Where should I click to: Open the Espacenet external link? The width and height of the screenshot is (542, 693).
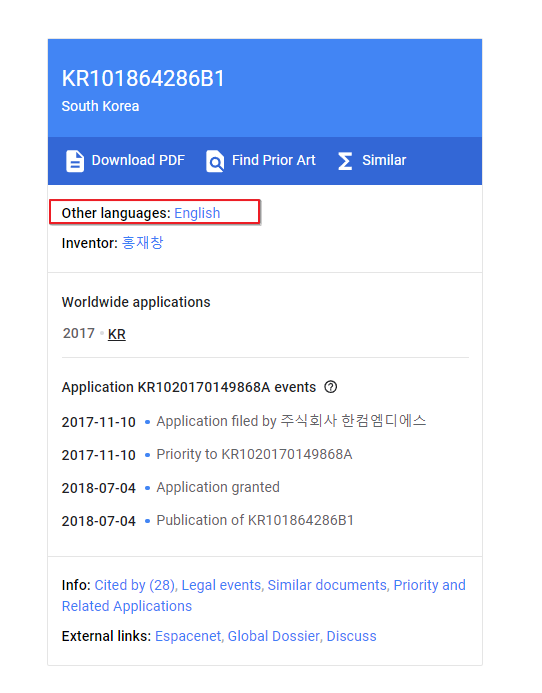tap(188, 636)
